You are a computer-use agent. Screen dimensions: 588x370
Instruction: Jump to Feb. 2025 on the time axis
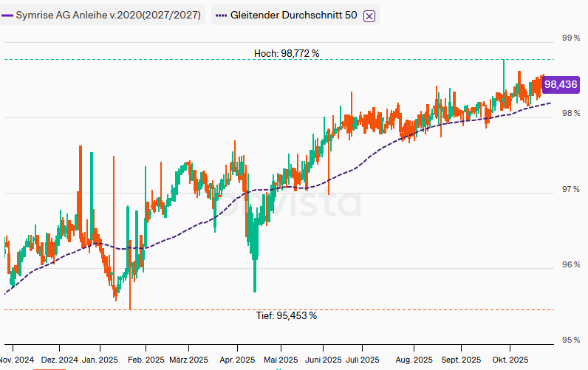(146, 360)
